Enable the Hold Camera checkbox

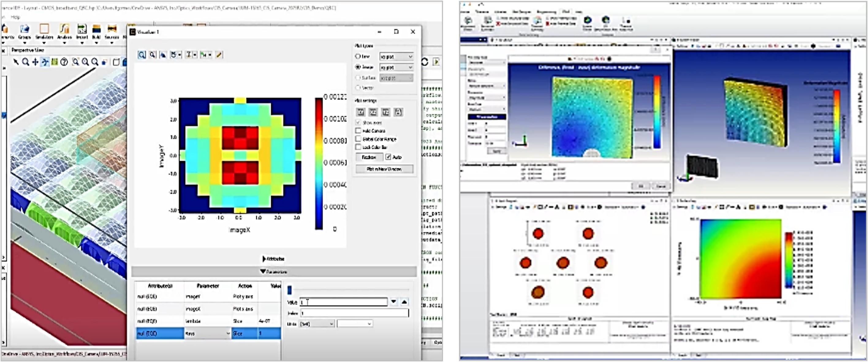(x=358, y=131)
